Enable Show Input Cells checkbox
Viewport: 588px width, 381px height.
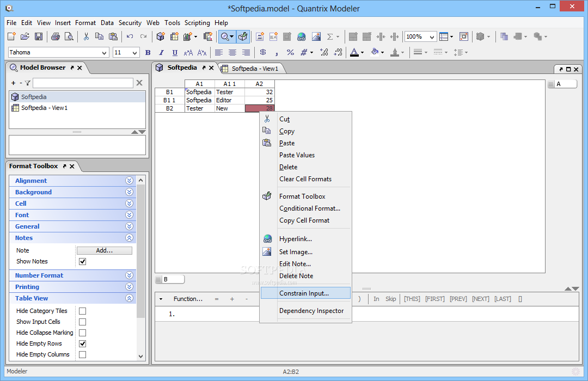point(83,322)
